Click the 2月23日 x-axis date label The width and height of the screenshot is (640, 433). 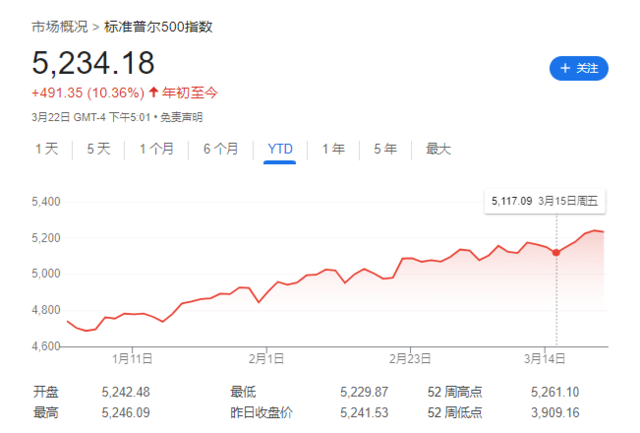click(x=410, y=359)
